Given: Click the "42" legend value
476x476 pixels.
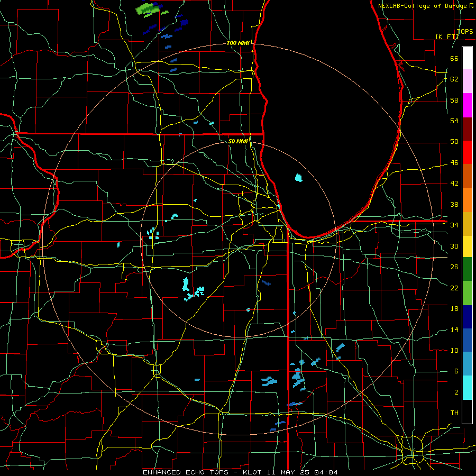Looking at the screenshot, I should pos(454,184).
